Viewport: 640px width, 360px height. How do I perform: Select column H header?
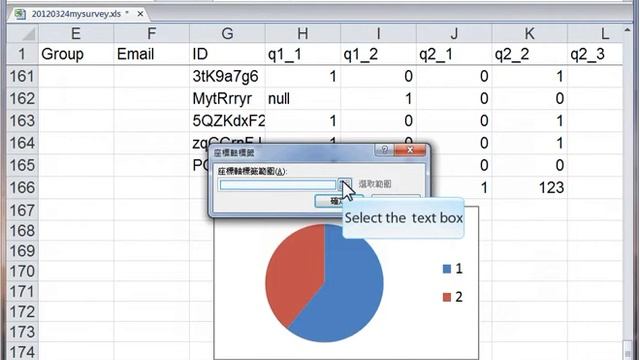303,33
